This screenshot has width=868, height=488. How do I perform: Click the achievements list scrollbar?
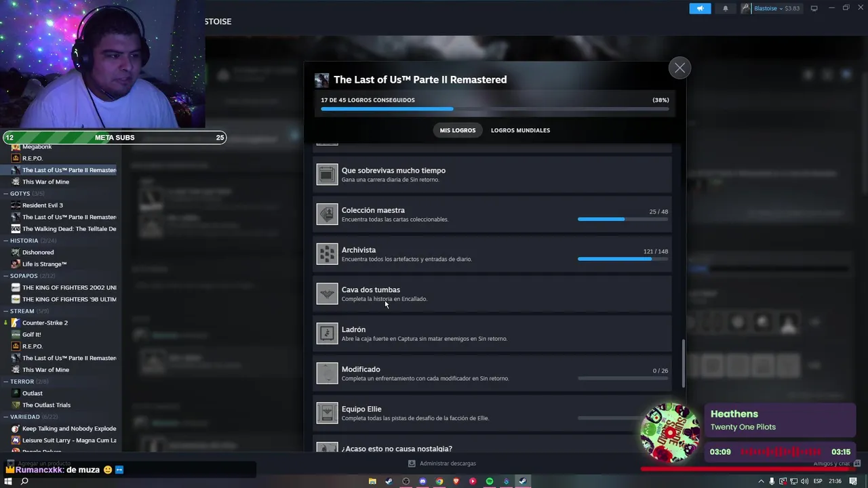click(x=683, y=363)
